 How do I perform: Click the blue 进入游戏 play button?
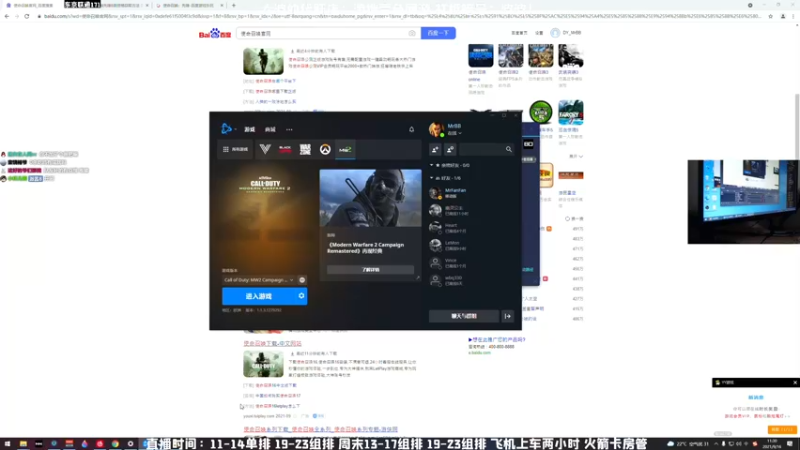tap(259, 296)
